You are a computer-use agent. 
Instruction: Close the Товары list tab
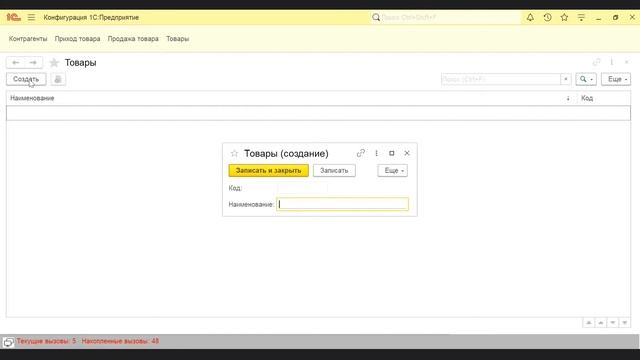tap(627, 62)
